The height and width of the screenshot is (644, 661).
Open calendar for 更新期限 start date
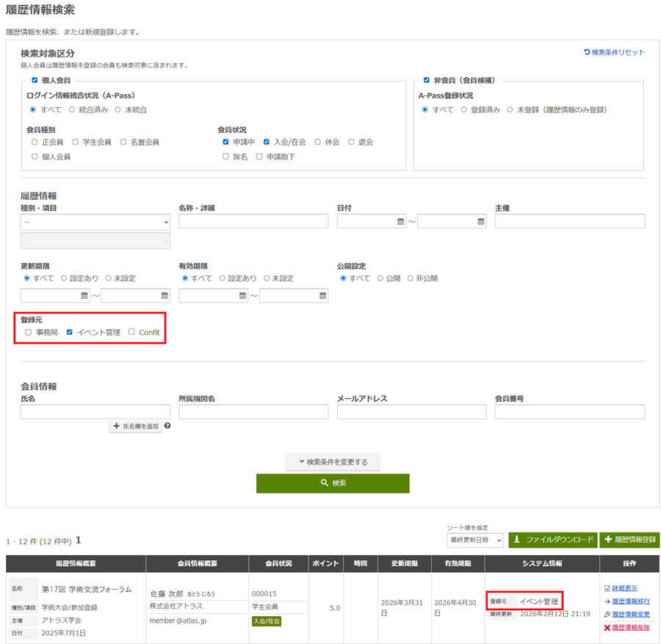(84, 296)
